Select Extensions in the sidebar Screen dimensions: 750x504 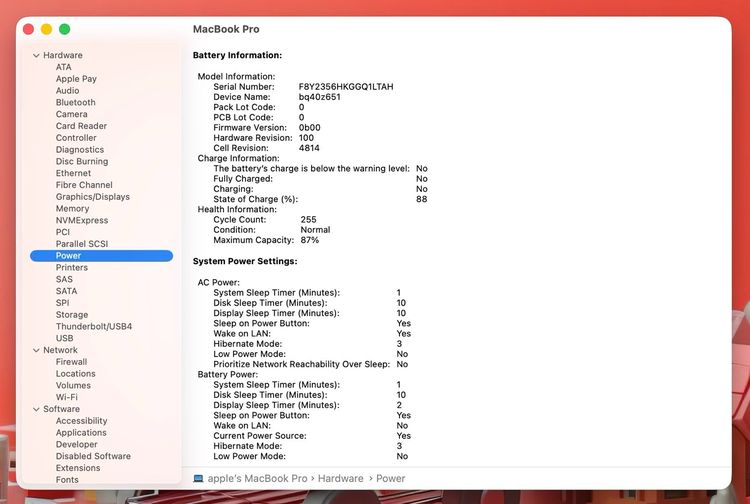pyautogui.click(x=78, y=468)
